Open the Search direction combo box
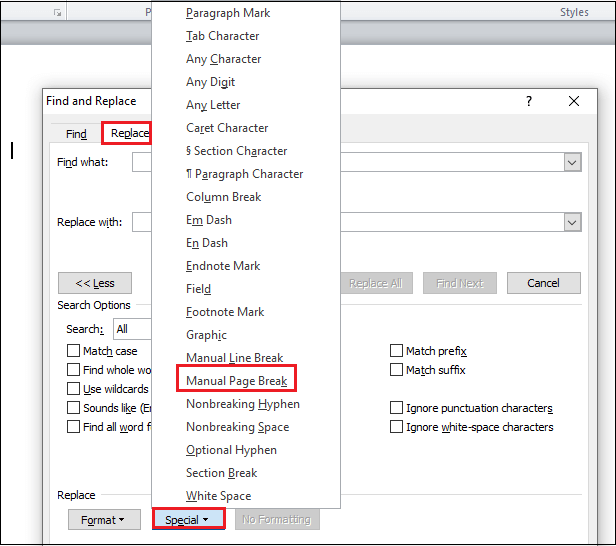 pos(132,329)
